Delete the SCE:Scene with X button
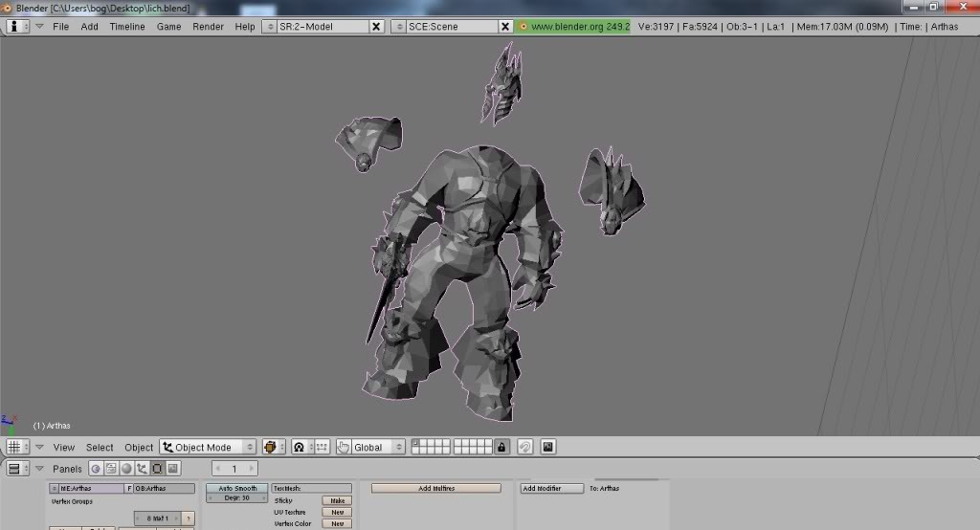 pos(505,26)
